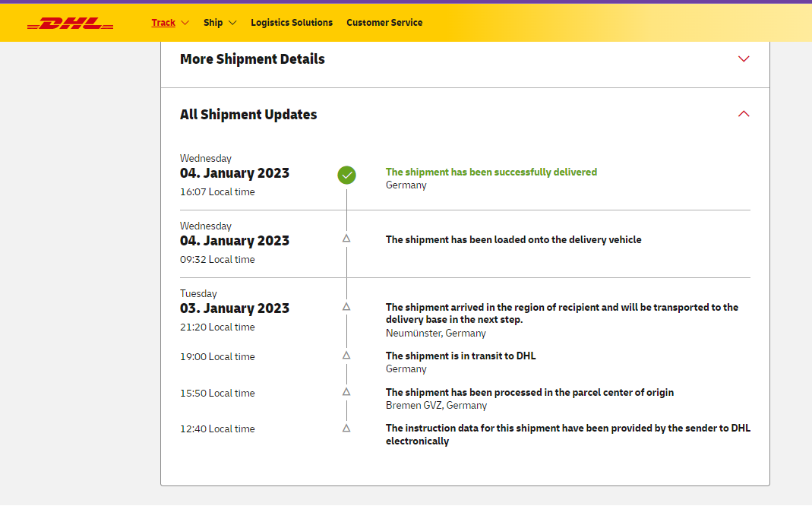Select the successfully delivered status text

(x=491, y=172)
